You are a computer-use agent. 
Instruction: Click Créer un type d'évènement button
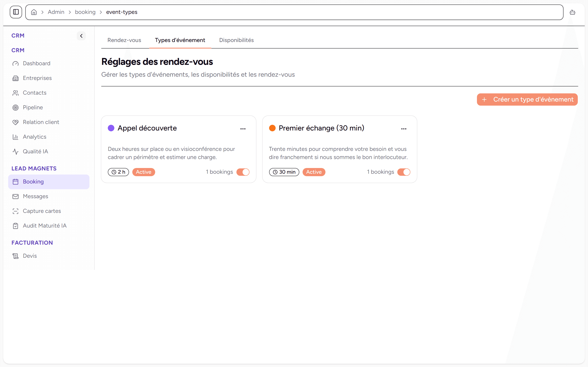(527, 99)
